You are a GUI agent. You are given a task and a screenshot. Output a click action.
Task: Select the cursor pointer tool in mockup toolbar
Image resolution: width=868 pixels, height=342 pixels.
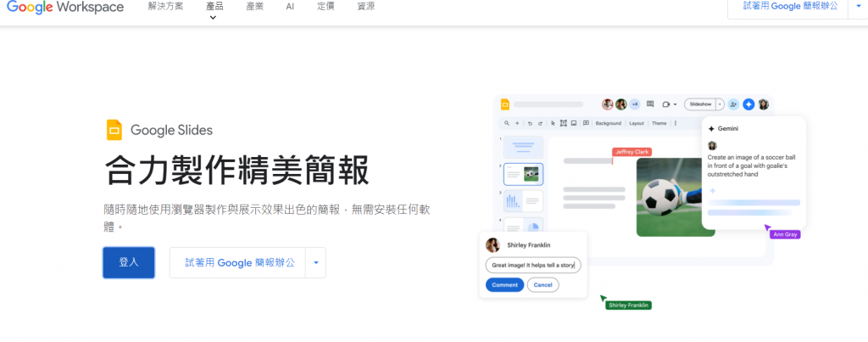click(553, 123)
